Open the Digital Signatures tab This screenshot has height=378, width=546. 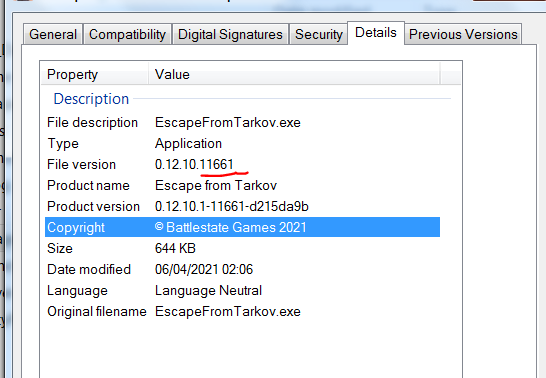click(230, 34)
